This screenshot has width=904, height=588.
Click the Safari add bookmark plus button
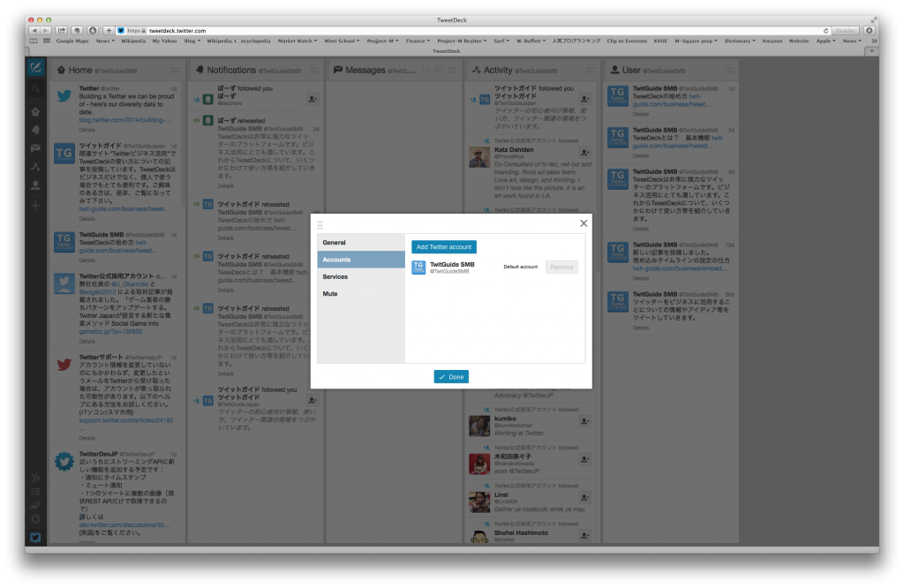[109, 31]
